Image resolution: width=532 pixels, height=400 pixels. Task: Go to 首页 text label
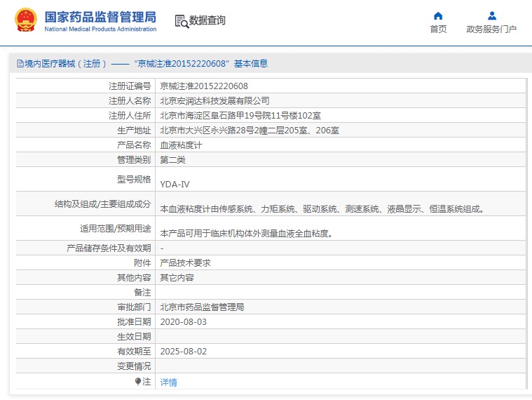click(x=438, y=29)
